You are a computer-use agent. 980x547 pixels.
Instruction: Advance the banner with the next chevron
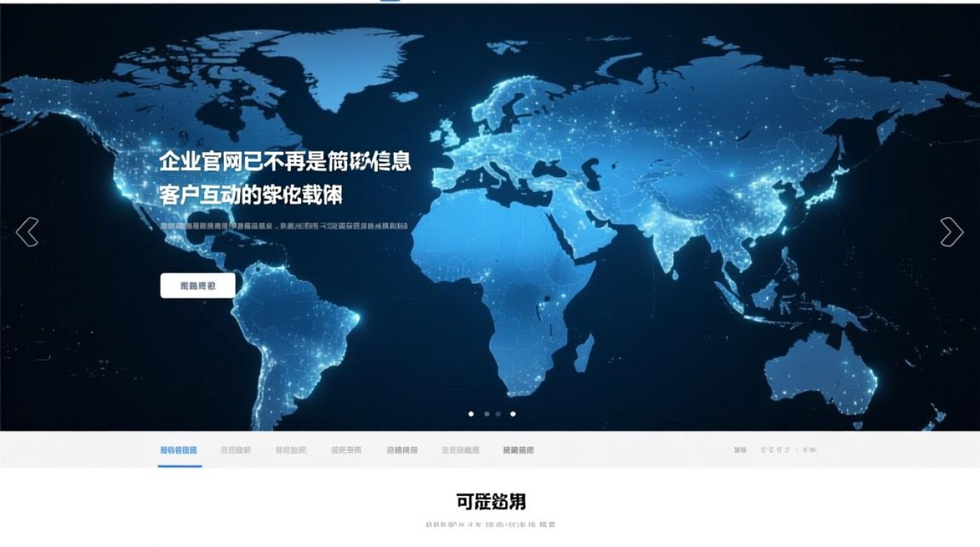coord(951,231)
